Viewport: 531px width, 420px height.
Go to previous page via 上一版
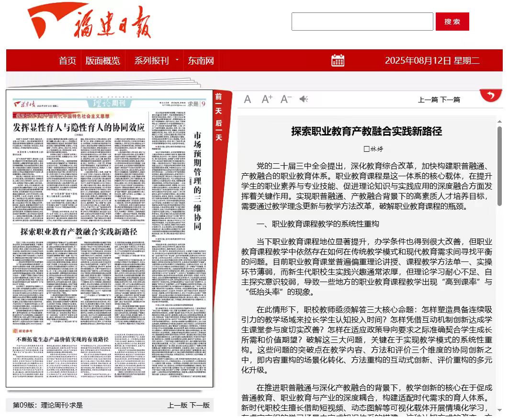coord(177,405)
